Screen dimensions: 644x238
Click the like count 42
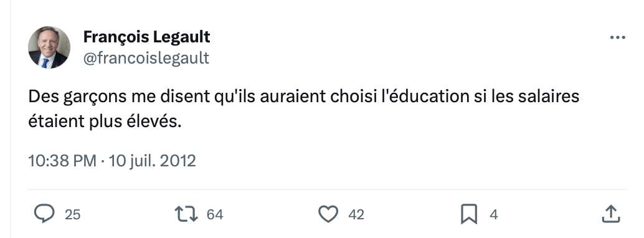click(356, 214)
